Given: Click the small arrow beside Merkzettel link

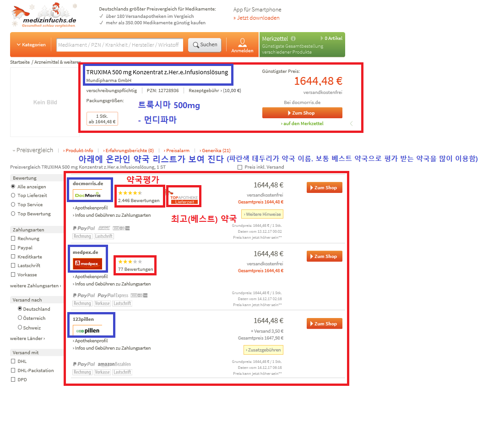Looking at the screenshot, I should [351, 124].
